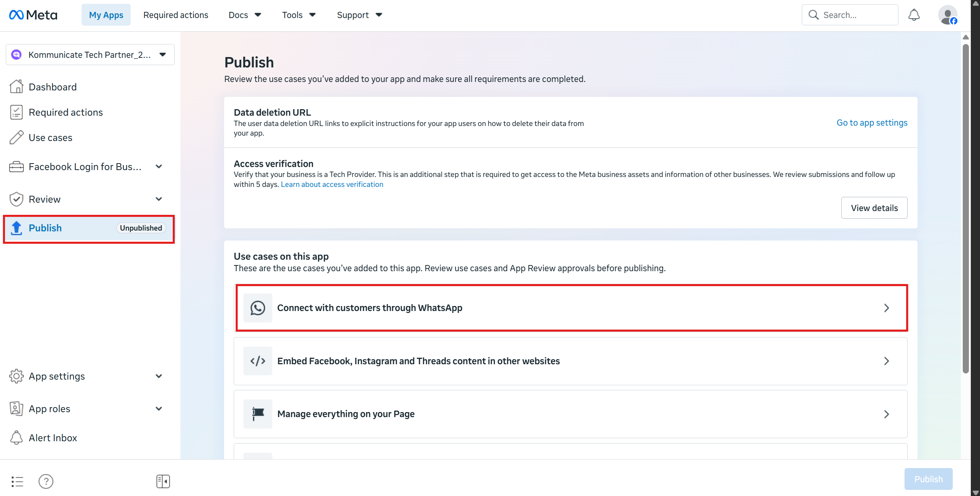Open Manage Page use case chevron
Image resolution: width=980 pixels, height=496 pixels.
[887, 414]
